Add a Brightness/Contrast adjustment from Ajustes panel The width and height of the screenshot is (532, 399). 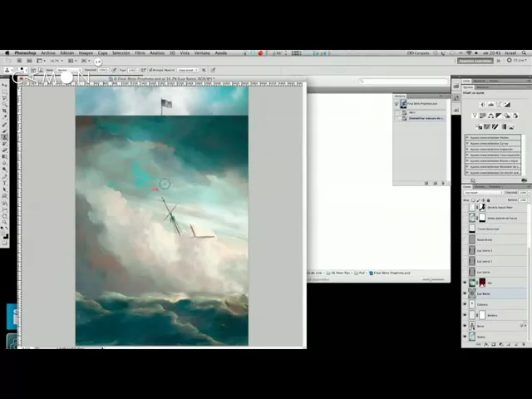tap(482, 105)
